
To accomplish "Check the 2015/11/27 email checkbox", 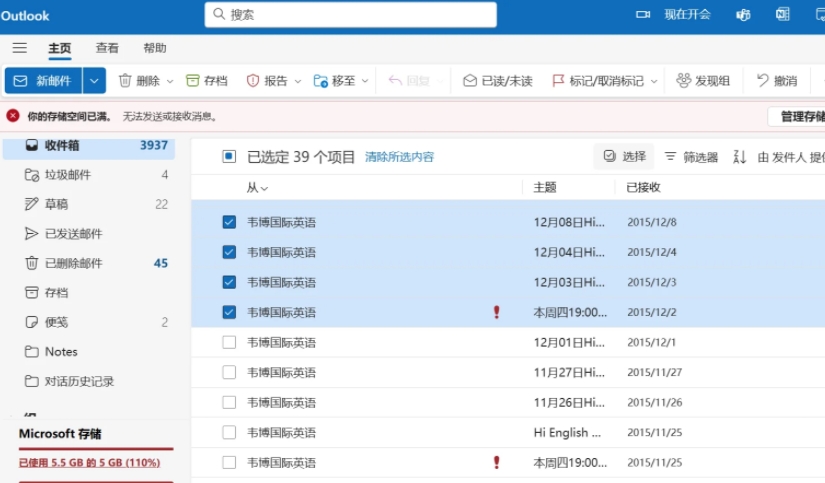I will (x=229, y=373).
